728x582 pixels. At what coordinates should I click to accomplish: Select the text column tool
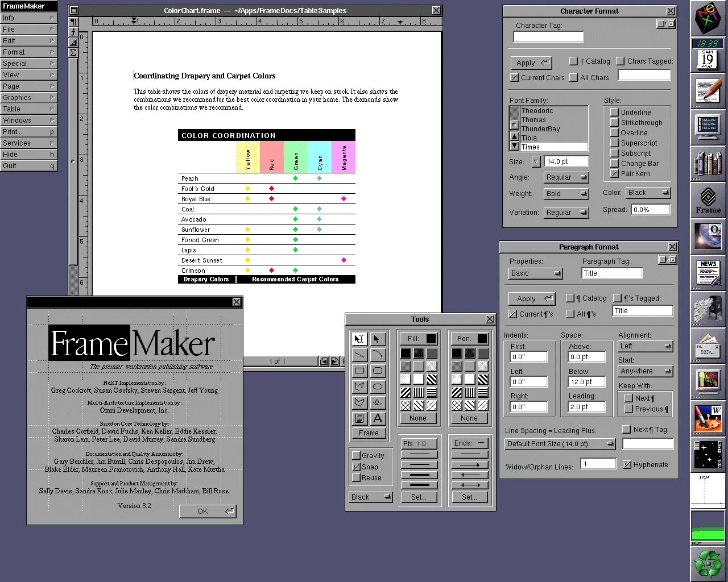pos(359,418)
